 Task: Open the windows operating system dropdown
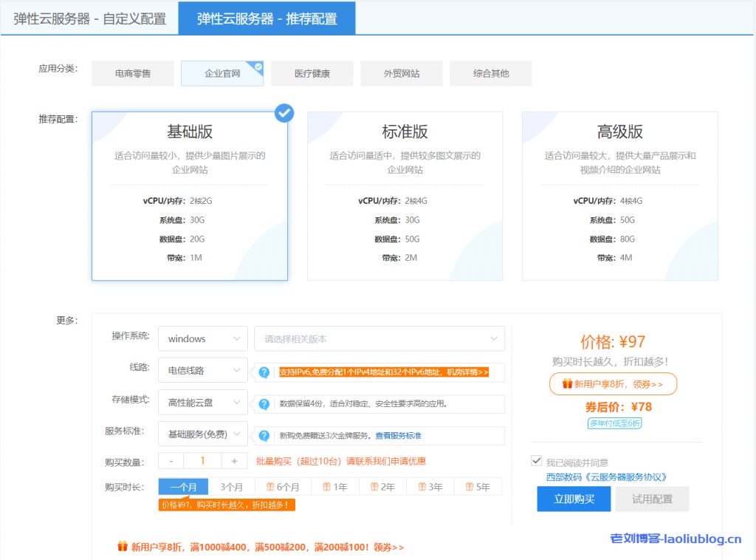tap(202, 338)
